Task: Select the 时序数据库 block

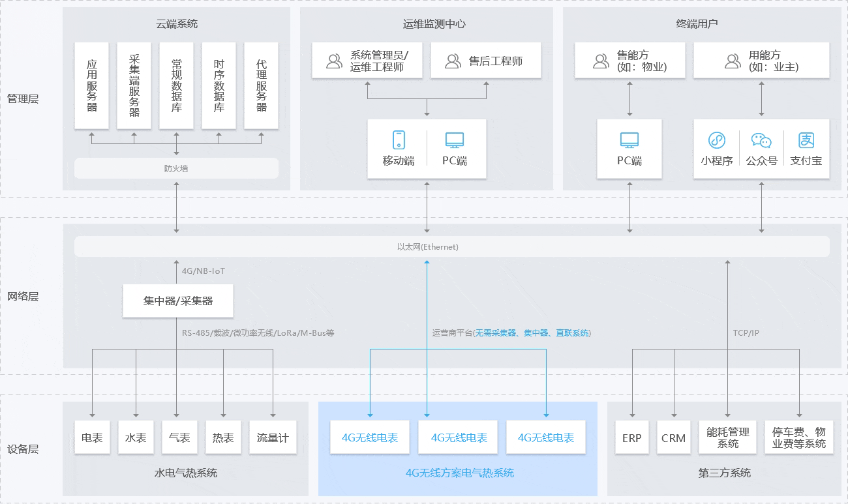Action: [219, 85]
